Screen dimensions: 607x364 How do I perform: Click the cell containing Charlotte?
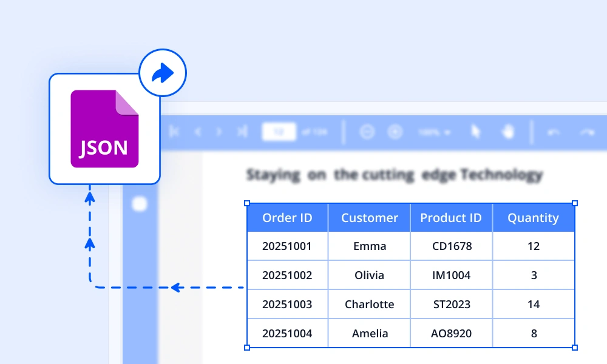click(369, 305)
